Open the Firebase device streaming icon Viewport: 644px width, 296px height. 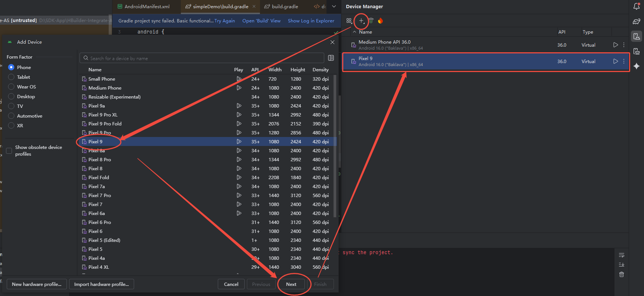pos(380,21)
